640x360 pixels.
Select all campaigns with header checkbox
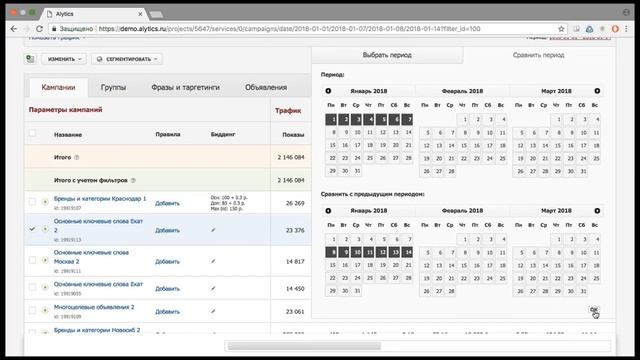tap(32, 133)
